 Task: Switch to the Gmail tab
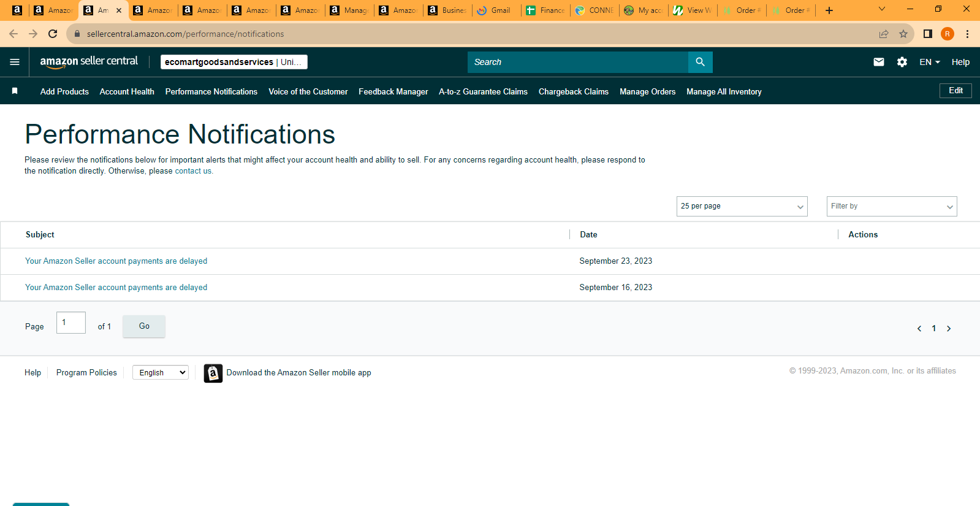click(x=497, y=10)
